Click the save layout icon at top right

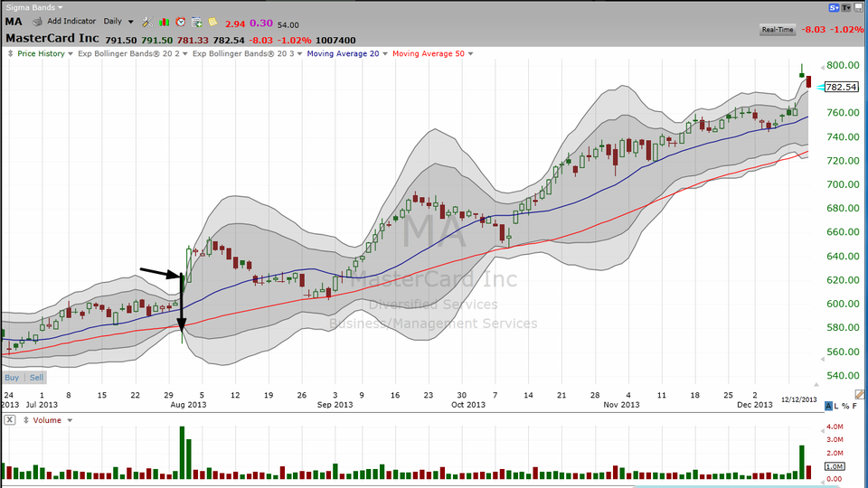860,8
